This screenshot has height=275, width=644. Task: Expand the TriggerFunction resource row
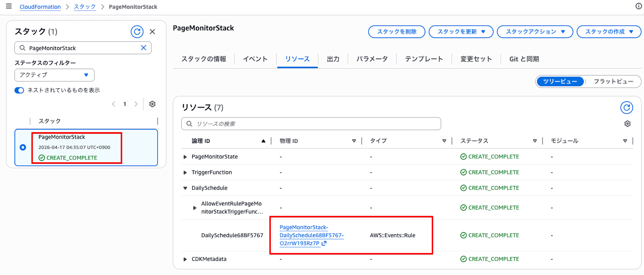point(185,172)
